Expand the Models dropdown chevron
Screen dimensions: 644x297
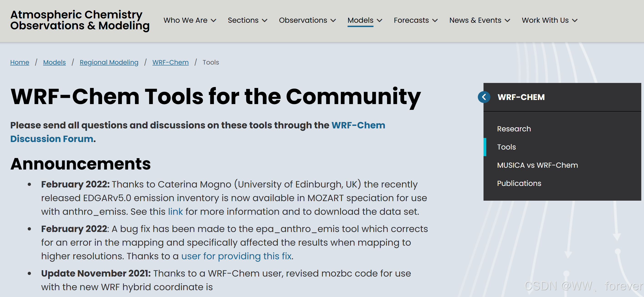379,20
